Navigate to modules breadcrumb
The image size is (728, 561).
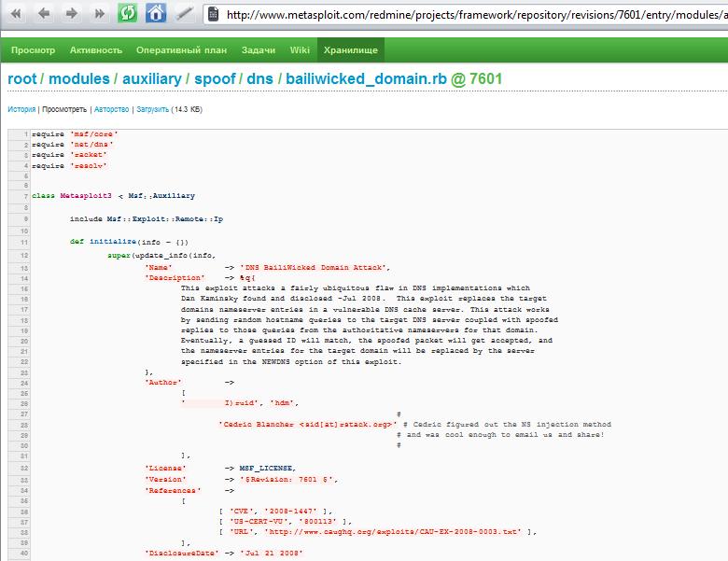coord(79,79)
